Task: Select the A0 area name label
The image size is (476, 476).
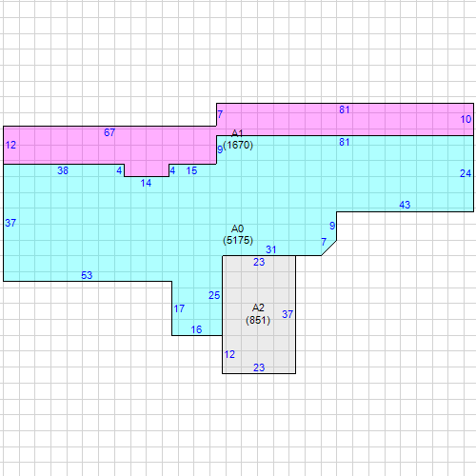Action: [x=237, y=228]
